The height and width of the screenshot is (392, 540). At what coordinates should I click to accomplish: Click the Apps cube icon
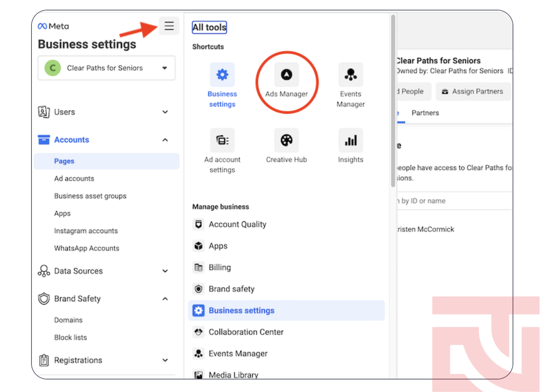click(198, 246)
